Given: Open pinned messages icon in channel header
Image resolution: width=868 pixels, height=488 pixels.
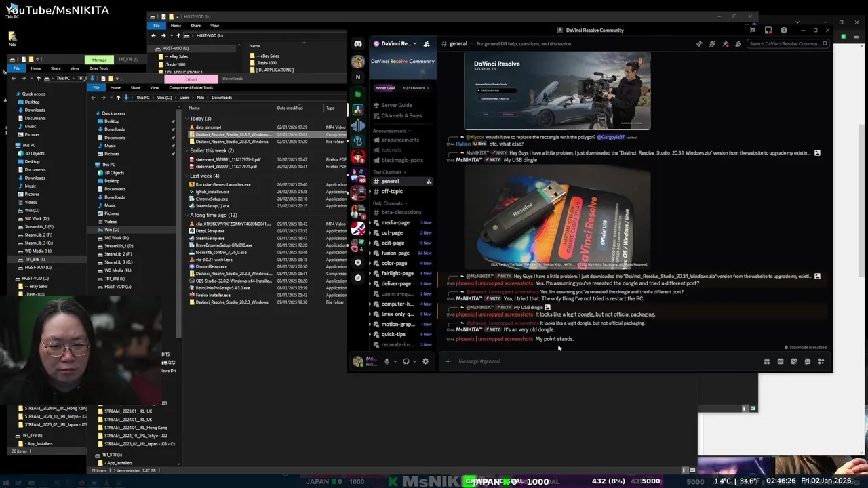Looking at the screenshot, I should [x=725, y=44].
